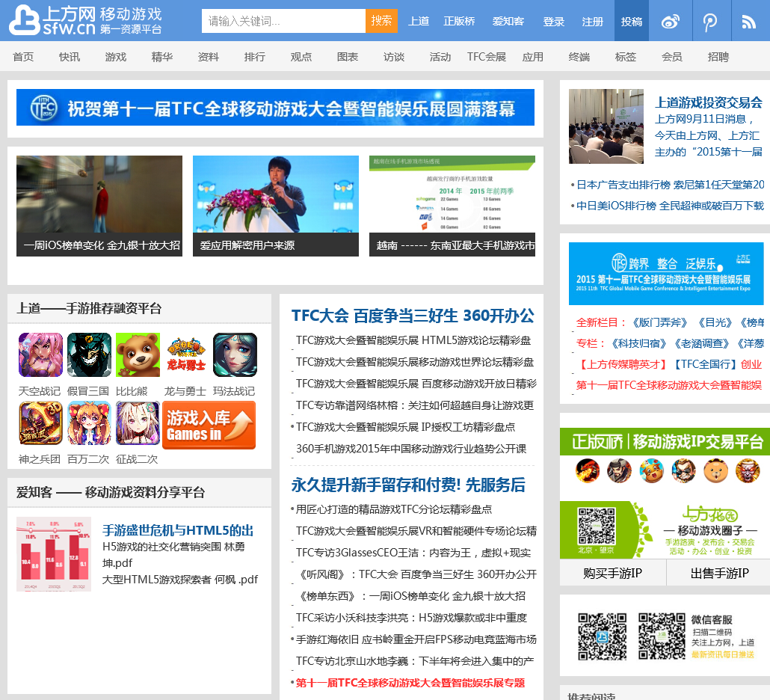Click the second WeChat service QR code
Image resolution: width=770 pixels, height=700 pixels.
coord(662,636)
